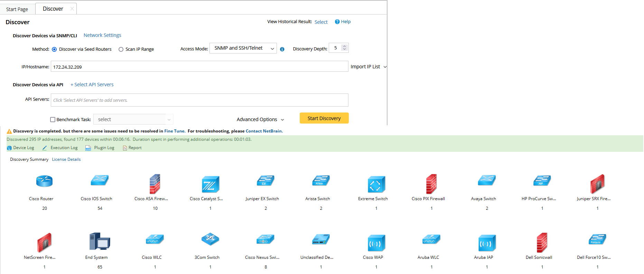The width and height of the screenshot is (644, 274).
Task: Open the Device Log
Action: click(20, 148)
